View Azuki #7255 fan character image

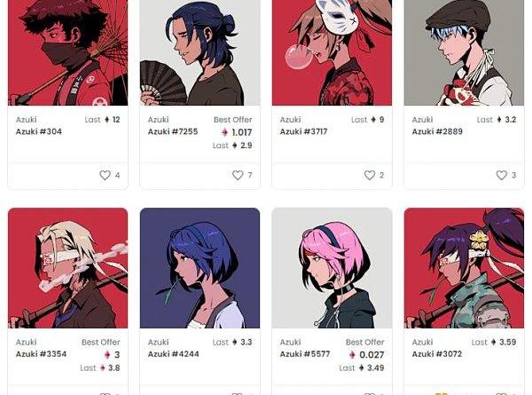tap(199, 52)
